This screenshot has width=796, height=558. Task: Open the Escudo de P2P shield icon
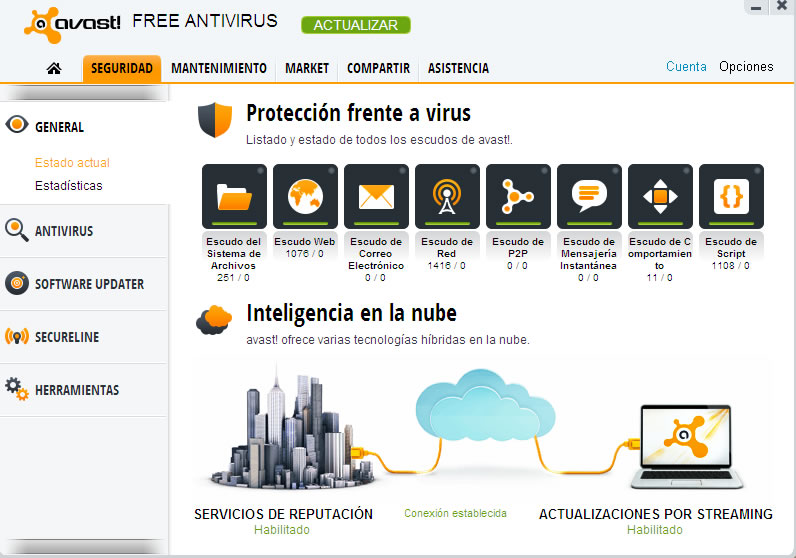pyautogui.click(x=518, y=196)
